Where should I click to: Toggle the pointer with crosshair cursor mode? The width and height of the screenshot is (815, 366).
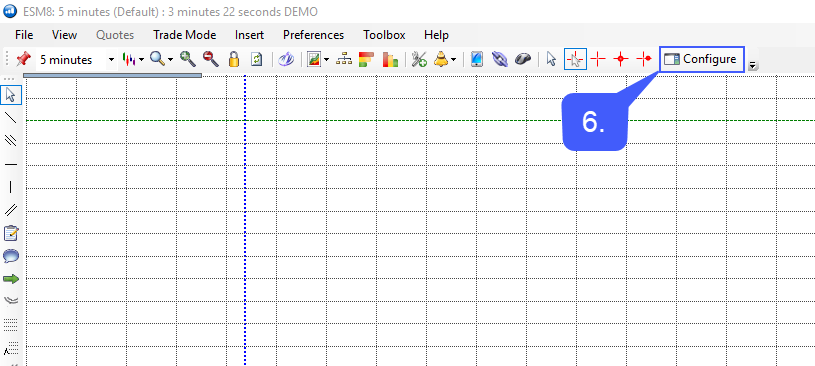point(575,59)
